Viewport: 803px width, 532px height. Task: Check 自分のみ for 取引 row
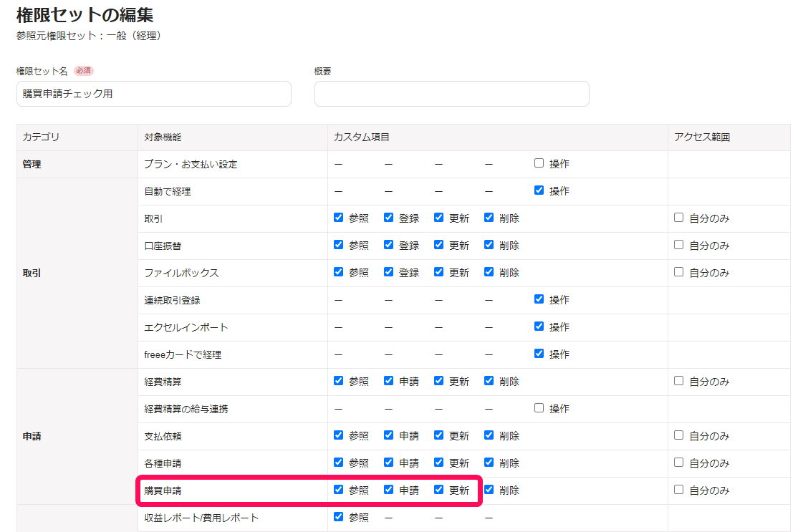pos(678,217)
